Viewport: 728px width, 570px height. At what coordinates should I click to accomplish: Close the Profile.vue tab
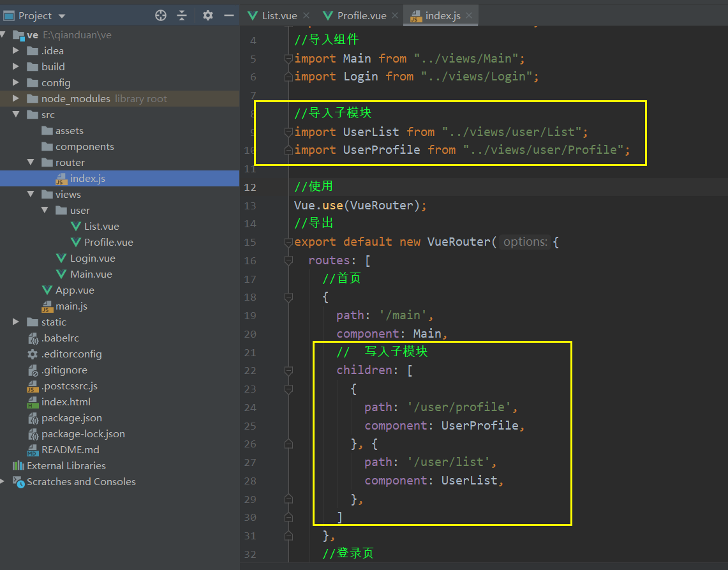395,15
